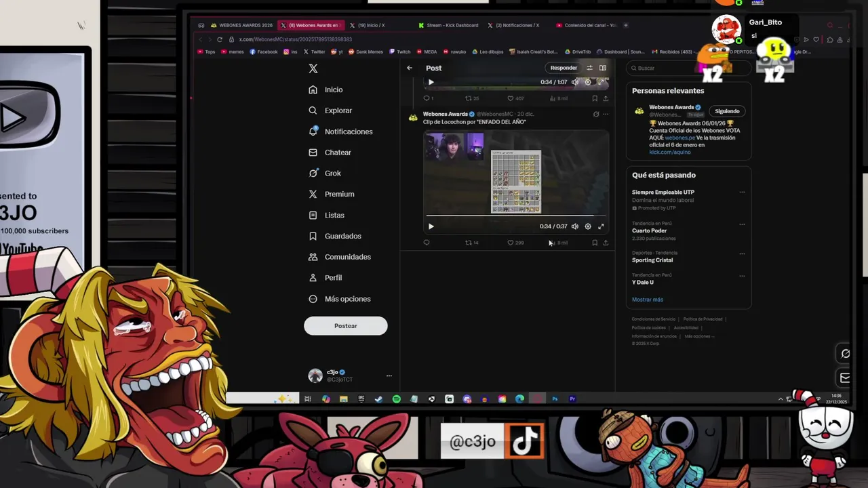
Task: Open webones.pe link in bio
Action: tap(679, 138)
